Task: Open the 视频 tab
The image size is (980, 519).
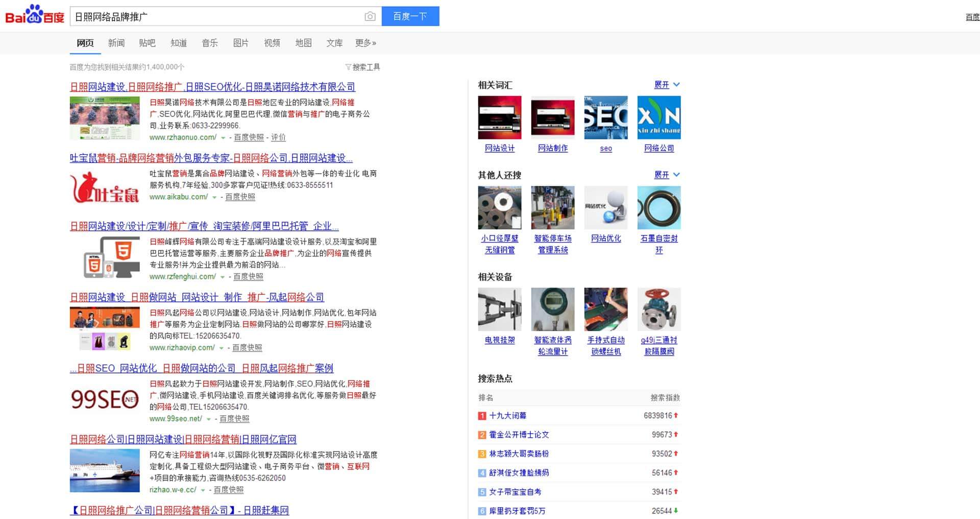Action: [272, 43]
